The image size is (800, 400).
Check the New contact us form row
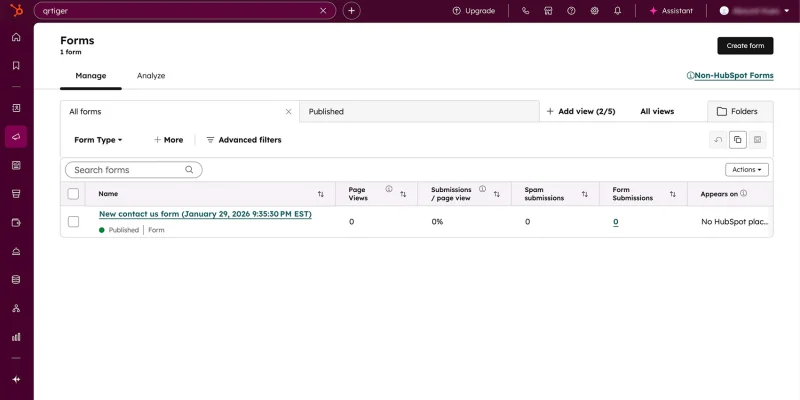pos(73,221)
